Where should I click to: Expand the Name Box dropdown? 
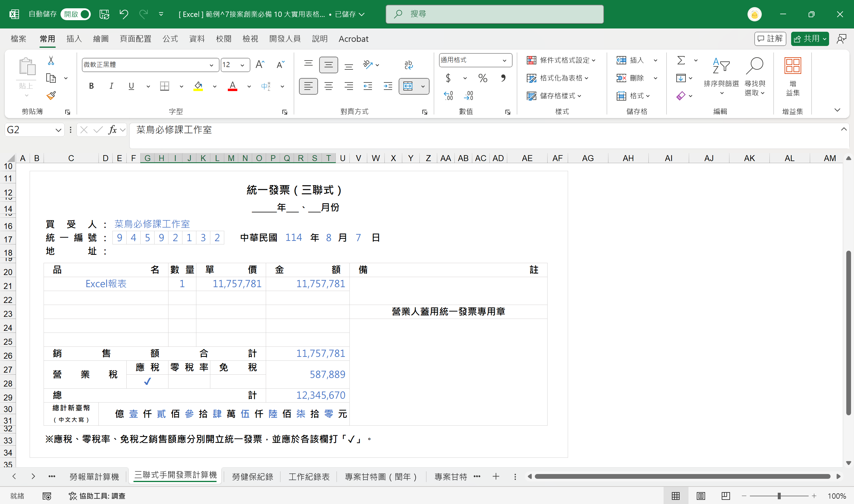[58, 130]
